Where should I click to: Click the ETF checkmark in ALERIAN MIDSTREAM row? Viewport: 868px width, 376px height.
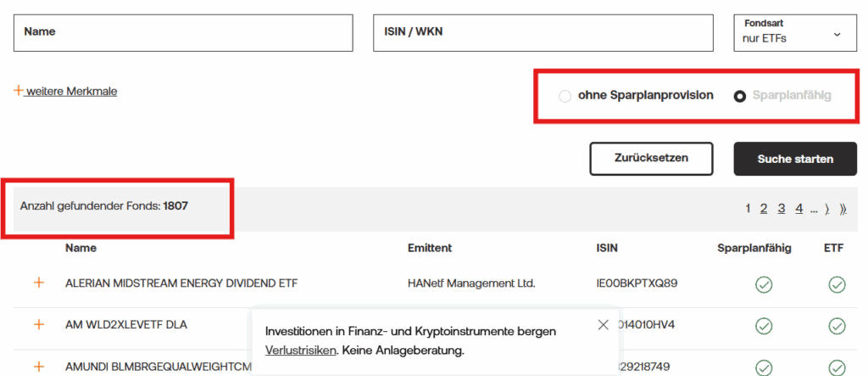tap(837, 283)
